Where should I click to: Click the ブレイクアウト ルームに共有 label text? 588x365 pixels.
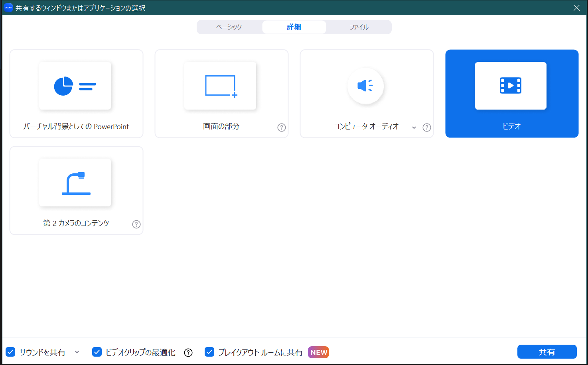pyautogui.click(x=260, y=352)
